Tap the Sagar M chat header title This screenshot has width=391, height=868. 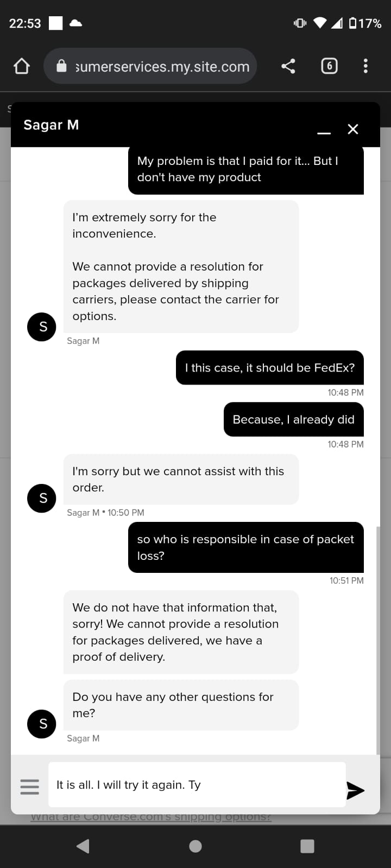click(51, 125)
